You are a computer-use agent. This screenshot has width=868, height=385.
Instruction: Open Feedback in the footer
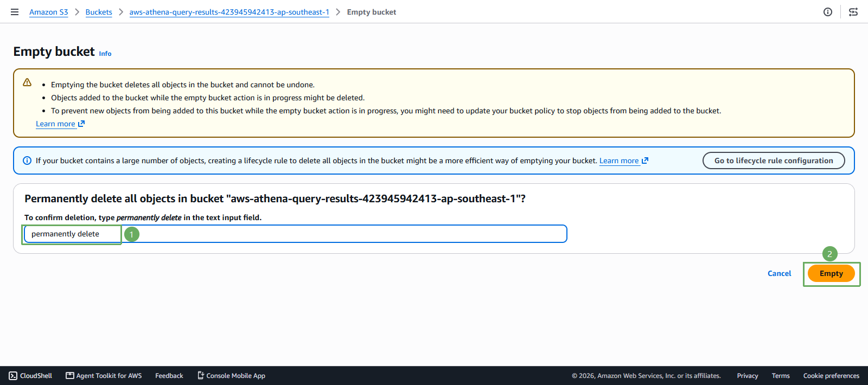coord(169,376)
